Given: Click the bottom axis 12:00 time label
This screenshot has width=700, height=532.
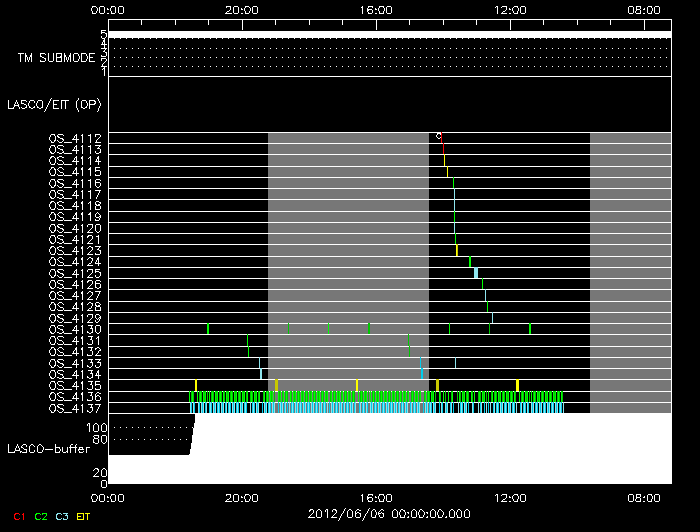Looking at the screenshot, I should click(510, 498).
